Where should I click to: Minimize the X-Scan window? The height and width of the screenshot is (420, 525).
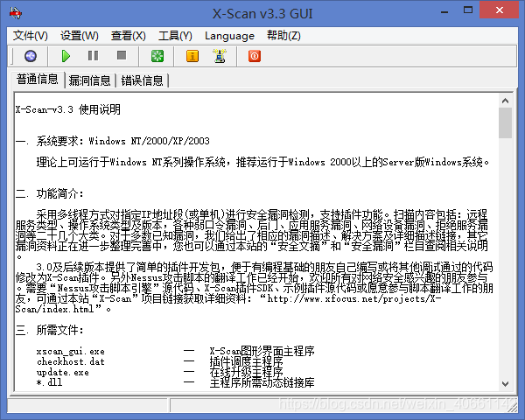click(x=444, y=11)
